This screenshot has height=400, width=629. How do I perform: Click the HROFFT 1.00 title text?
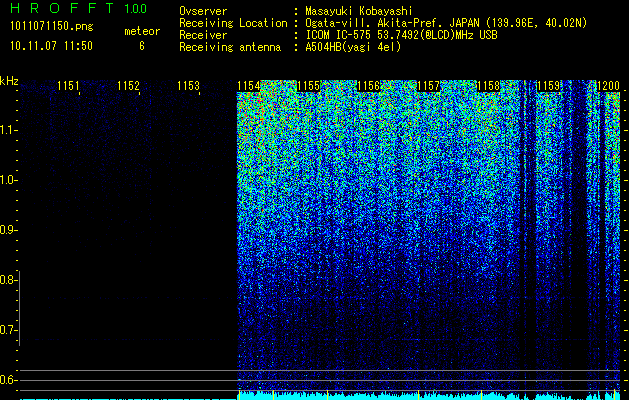coord(79,8)
